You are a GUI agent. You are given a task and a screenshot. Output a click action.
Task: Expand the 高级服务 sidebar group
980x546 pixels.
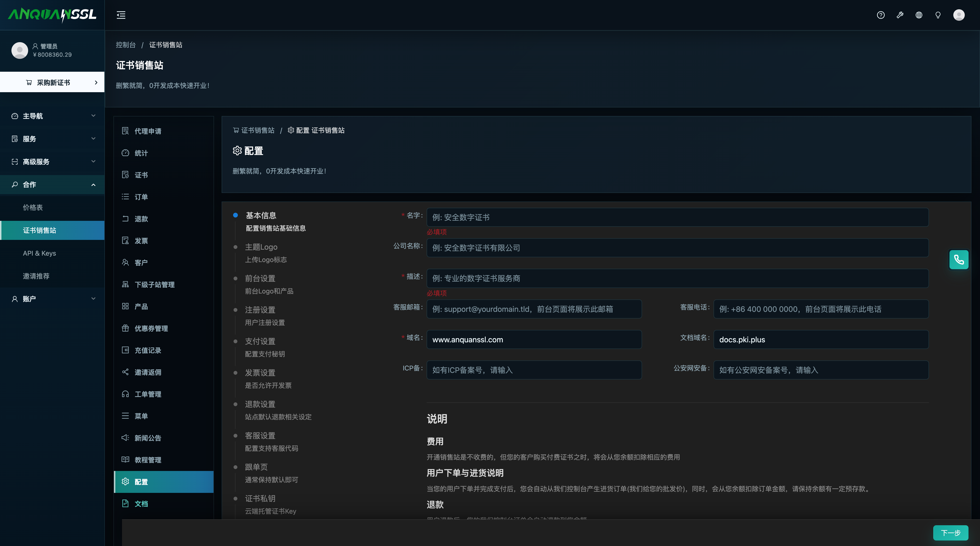(52, 162)
